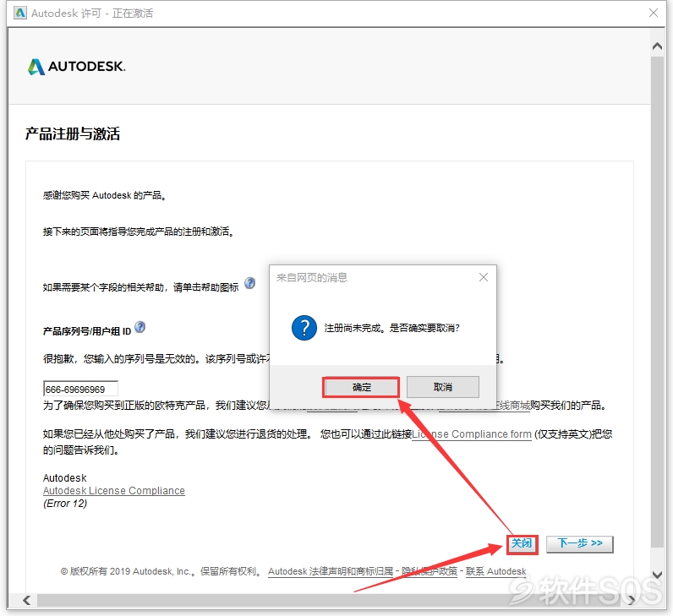Click horizontal scrollbar right arrow

point(631,600)
